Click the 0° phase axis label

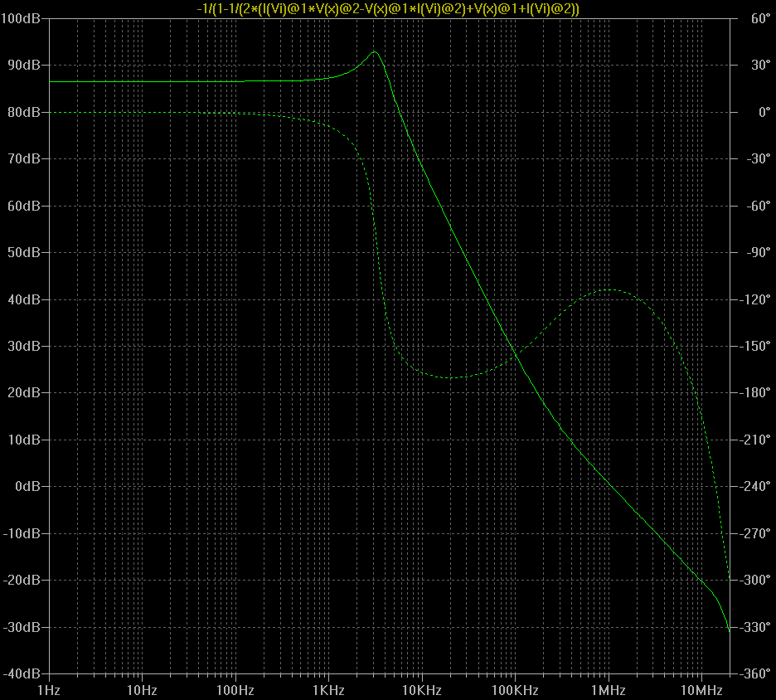764,112
